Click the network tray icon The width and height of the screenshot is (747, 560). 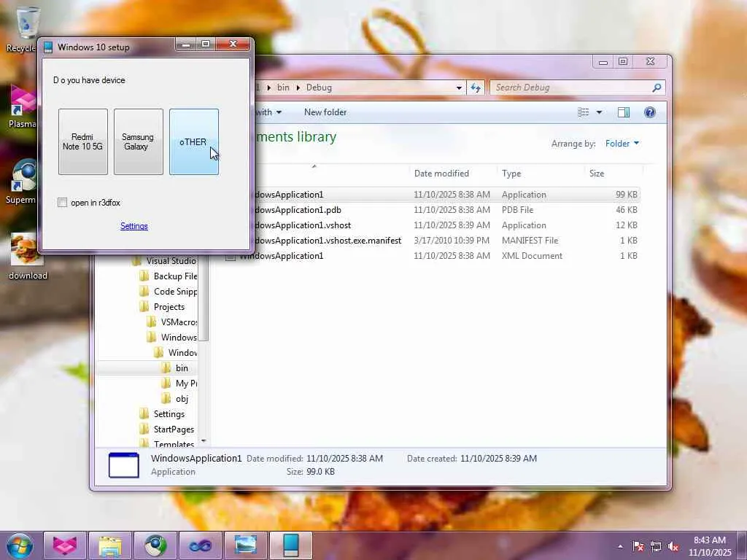pos(656,546)
